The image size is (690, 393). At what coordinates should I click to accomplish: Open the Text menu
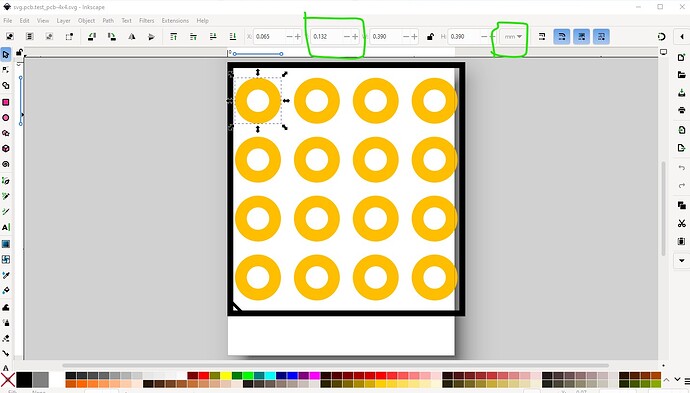tap(126, 21)
